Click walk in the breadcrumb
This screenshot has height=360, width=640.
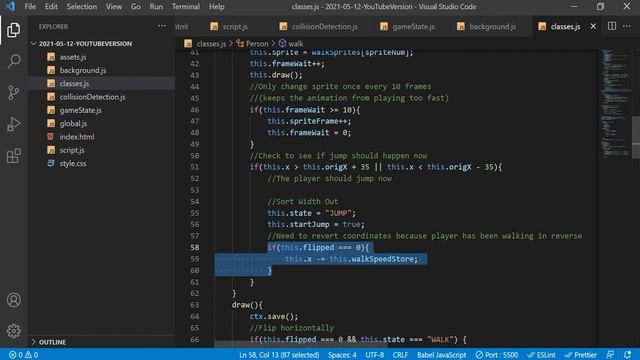296,43
